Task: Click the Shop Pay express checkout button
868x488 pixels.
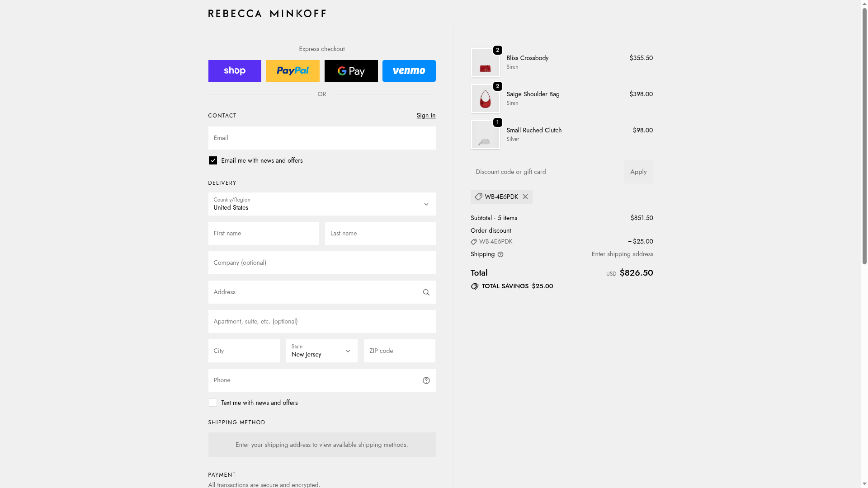Action: point(235,71)
